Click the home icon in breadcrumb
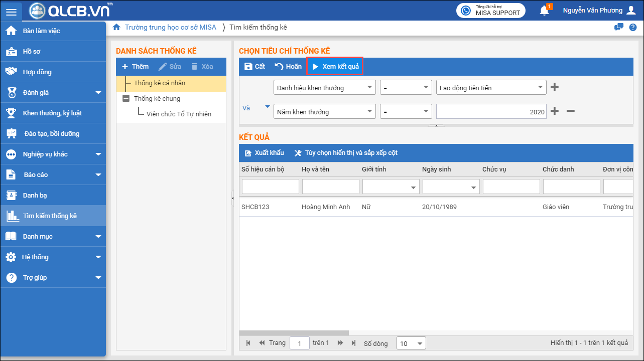Image resolution: width=644 pixels, height=361 pixels. pos(116,28)
